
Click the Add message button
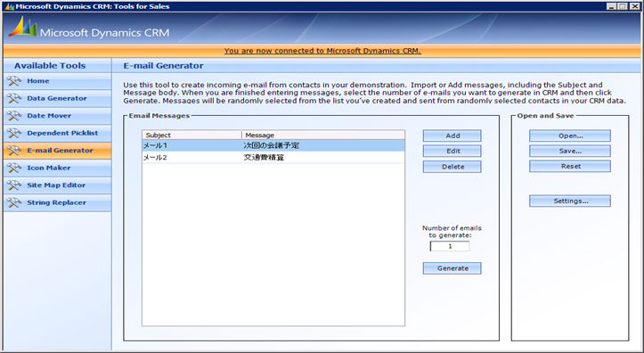coord(452,135)
